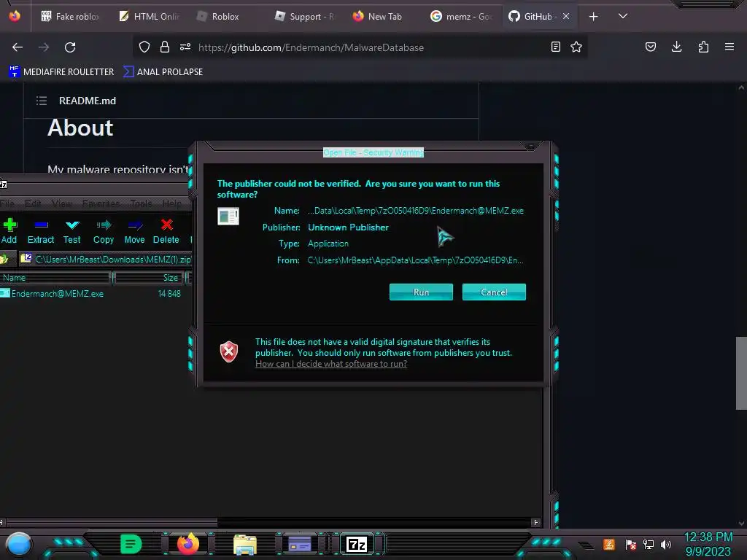
Task: Click the tracking protection shield icon
Action: coord(144,47)
